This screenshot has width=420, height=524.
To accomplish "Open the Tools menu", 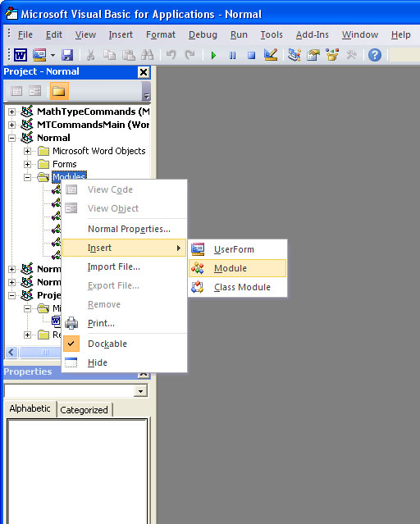I will tap(272, 34).
